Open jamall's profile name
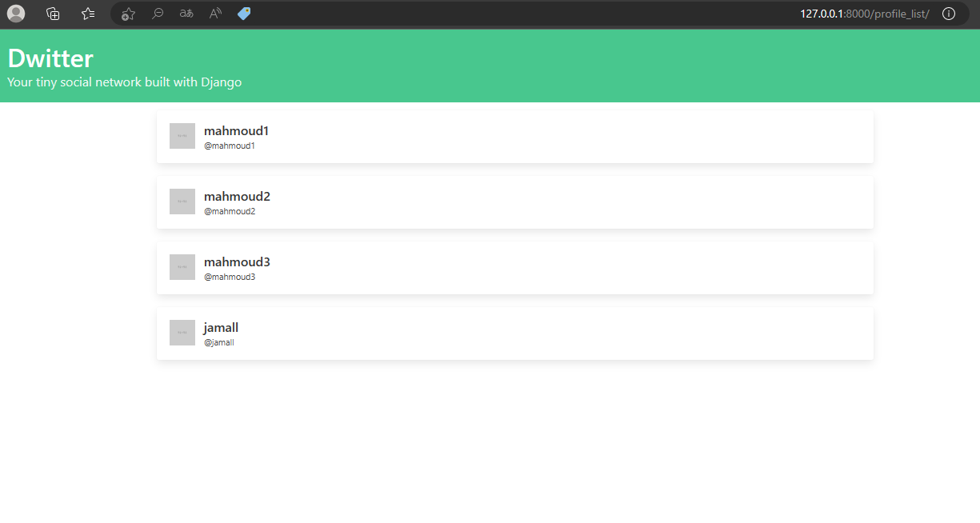Viewport: 980px width, 523px height. (x=222, y=328)
